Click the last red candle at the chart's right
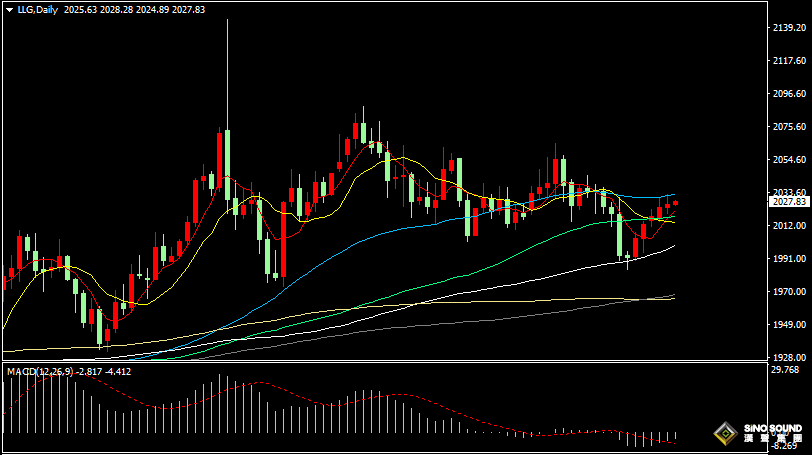812x455 pixels. tap(675, 203)
